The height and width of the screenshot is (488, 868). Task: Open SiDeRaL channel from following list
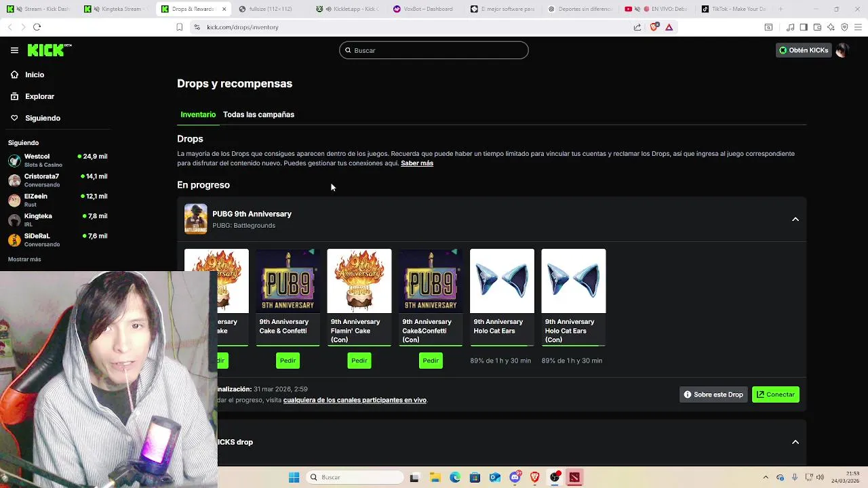pos(58,240)
